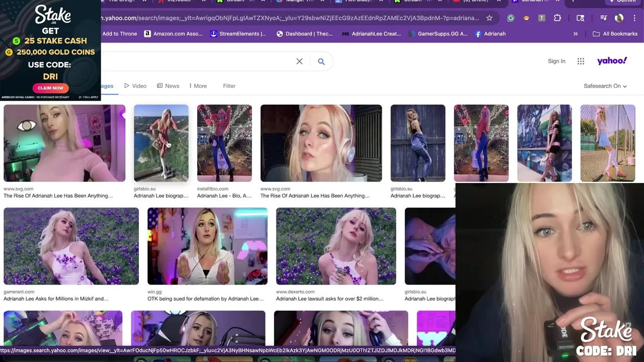
Task: Switch to the Video results tab
Action: 135,86
